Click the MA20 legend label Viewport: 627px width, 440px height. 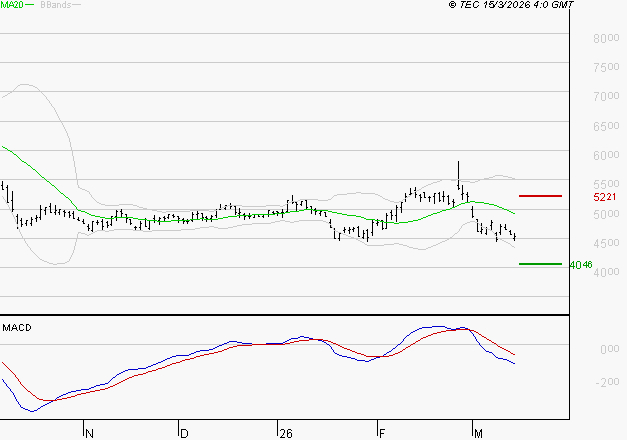(11, 5)
